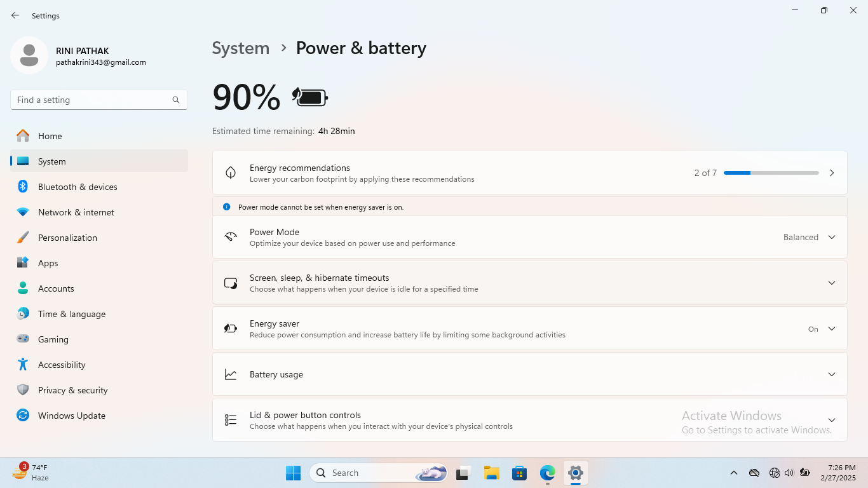Screen dimensions: 868x488
Task: Click the Apps icon in the sidebar
Action: pyautogui.click(x=23, y=263)
